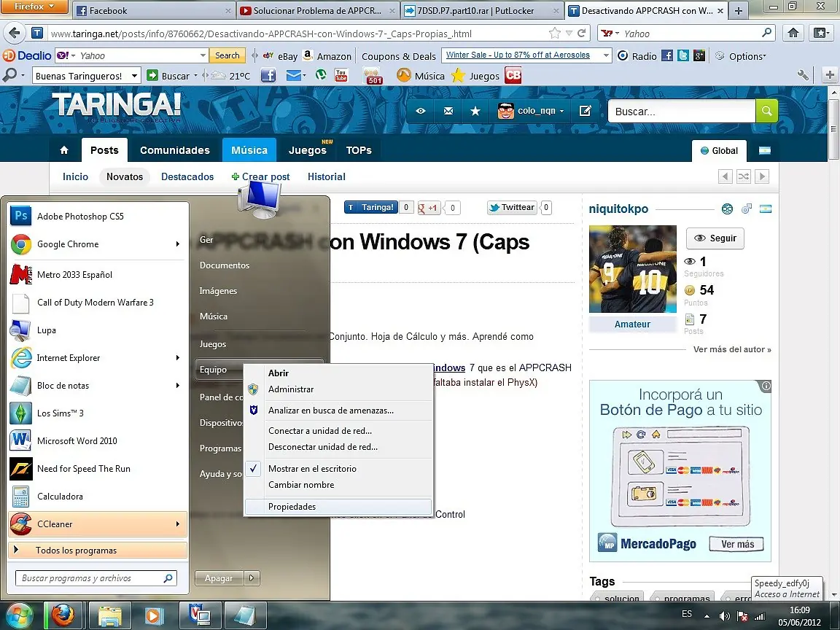Click the Twittear button
840x630 pixels.
(512, 207)
